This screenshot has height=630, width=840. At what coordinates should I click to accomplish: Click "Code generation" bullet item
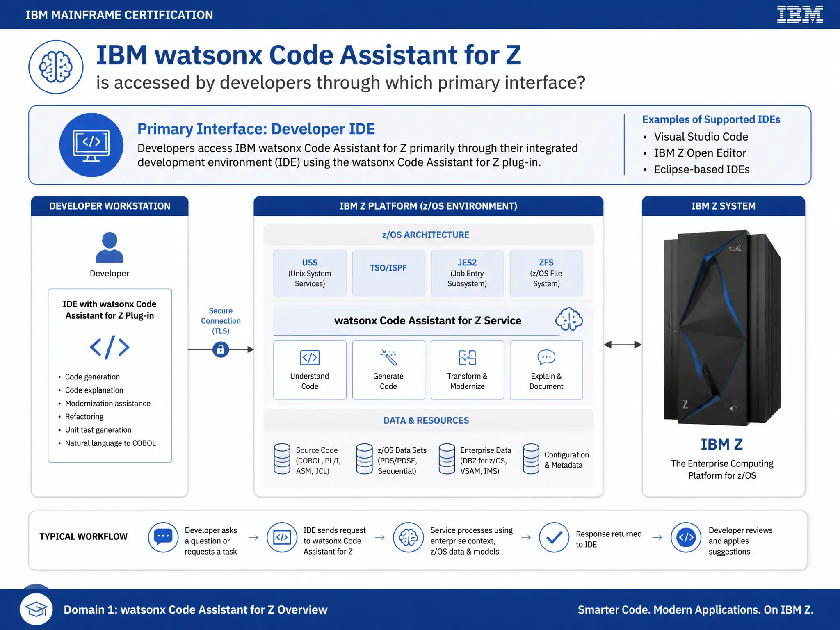point(92,377)
